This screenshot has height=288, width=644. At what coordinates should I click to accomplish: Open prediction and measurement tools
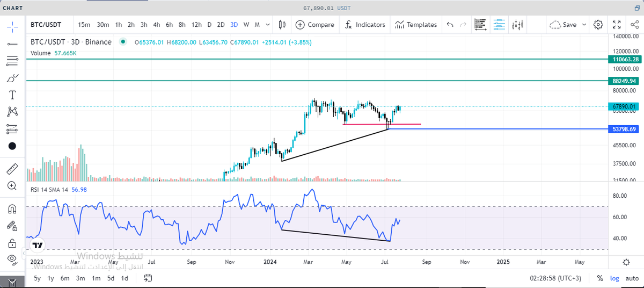click(12, 129)
